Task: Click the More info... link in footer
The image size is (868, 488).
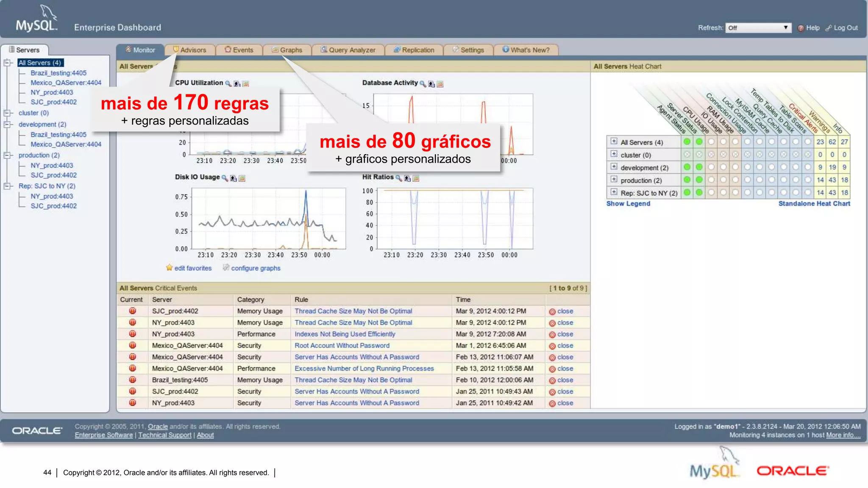Action: [x=843, y=435]
